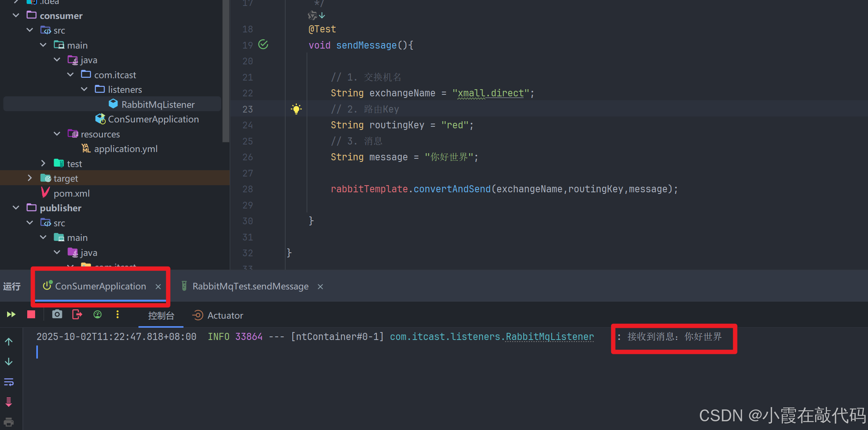Open application.yml in the project tree
Viewport: 868px width, 430px height.
125,149
